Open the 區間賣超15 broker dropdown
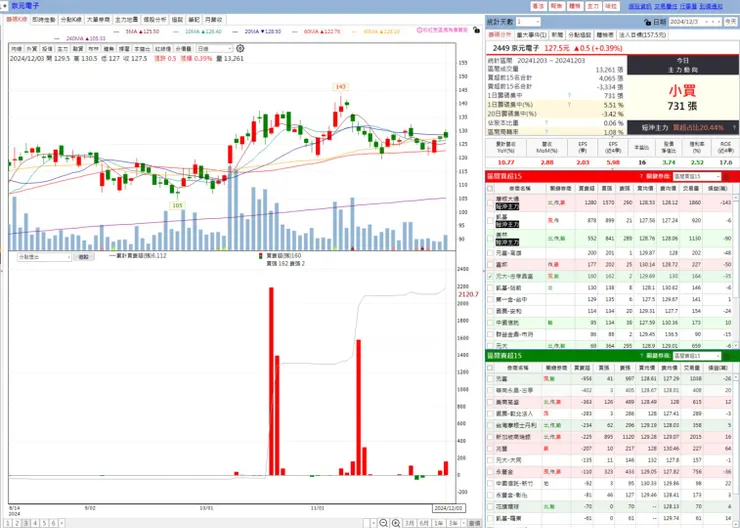740x528 pixels. [x=697, y=356]
